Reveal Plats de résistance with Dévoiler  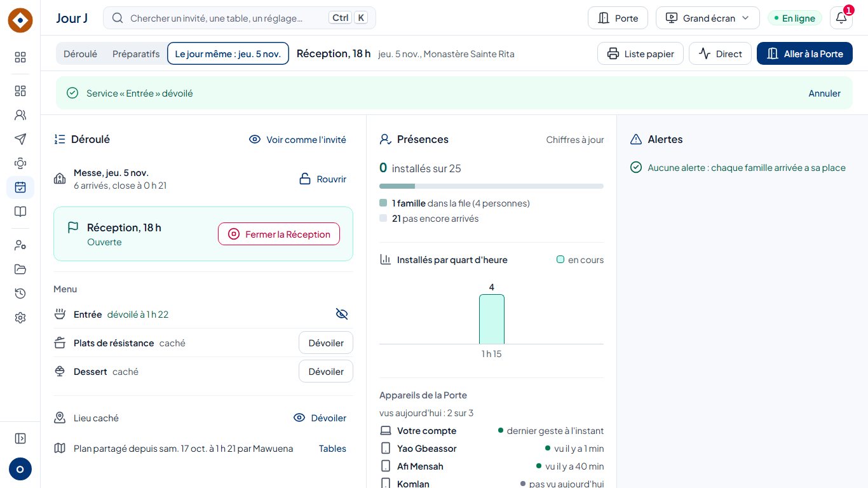(326, 343)
